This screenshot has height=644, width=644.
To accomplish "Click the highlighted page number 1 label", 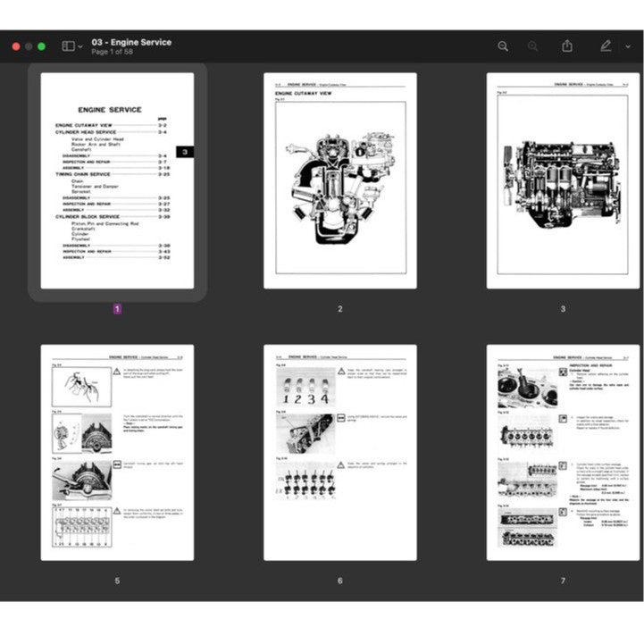I will [117, 309].
